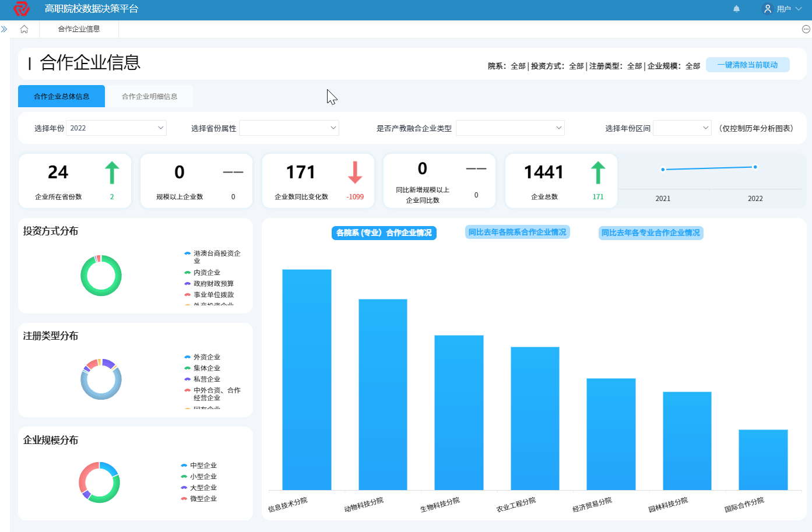
Task: Click the red down arrow beside 171
Action: pos(355,173)
